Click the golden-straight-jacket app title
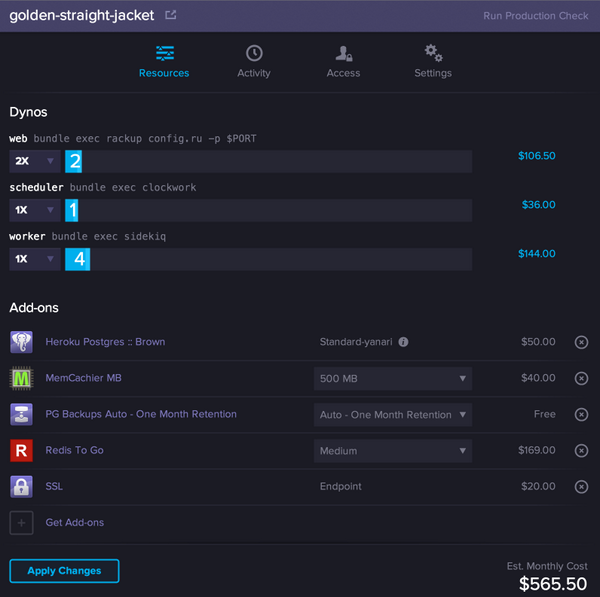Viewport: 600px width, 597px height. click(x=82, y=15)
